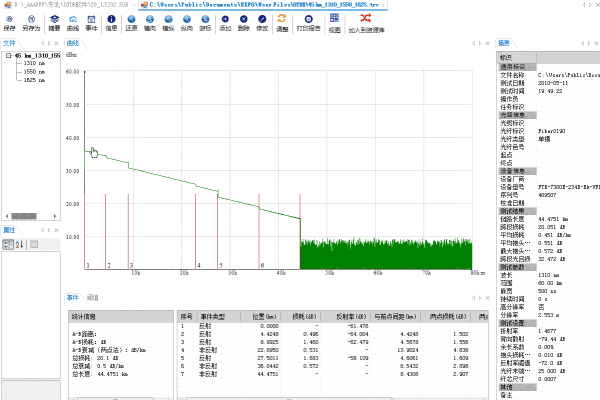The height and width of the screenshot is (400, 600).
Task: Click the 保存 (Save) toolbar icon
Action: click(x=10, y=22)
